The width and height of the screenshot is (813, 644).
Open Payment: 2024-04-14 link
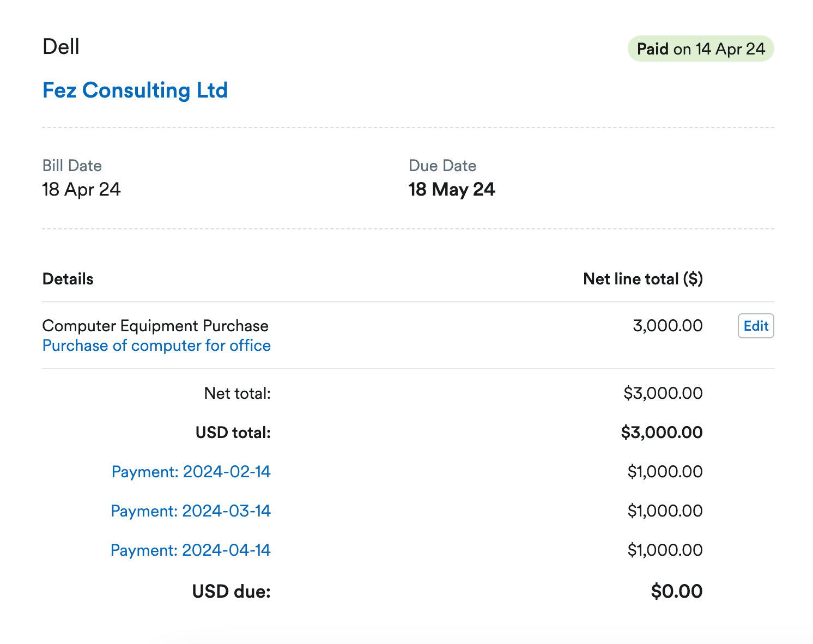(190, 550)
